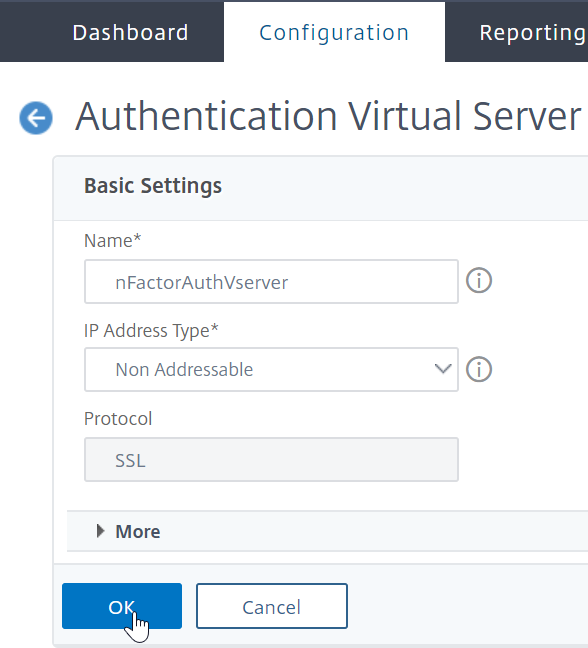Focus the Name field containing nFactorAuthVserver

click(x=271, y=281)
